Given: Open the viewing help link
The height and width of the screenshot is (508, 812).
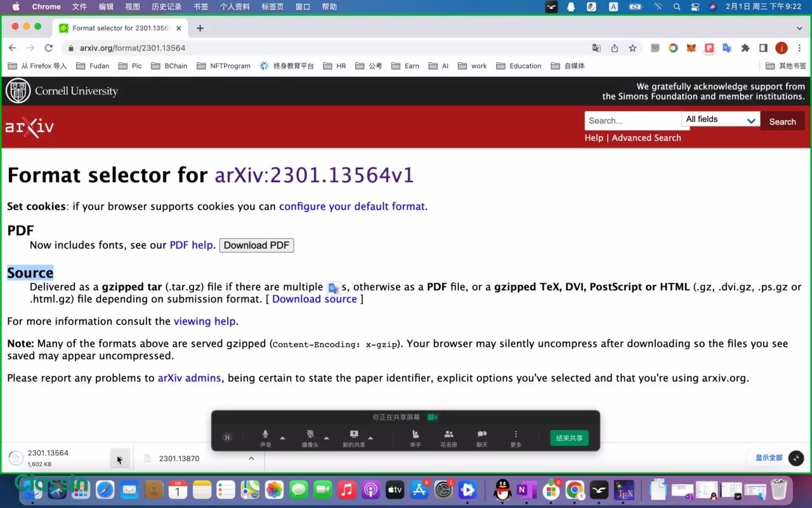Looking at the screenshot, I should pyautogui.click(x=205, y=321).
